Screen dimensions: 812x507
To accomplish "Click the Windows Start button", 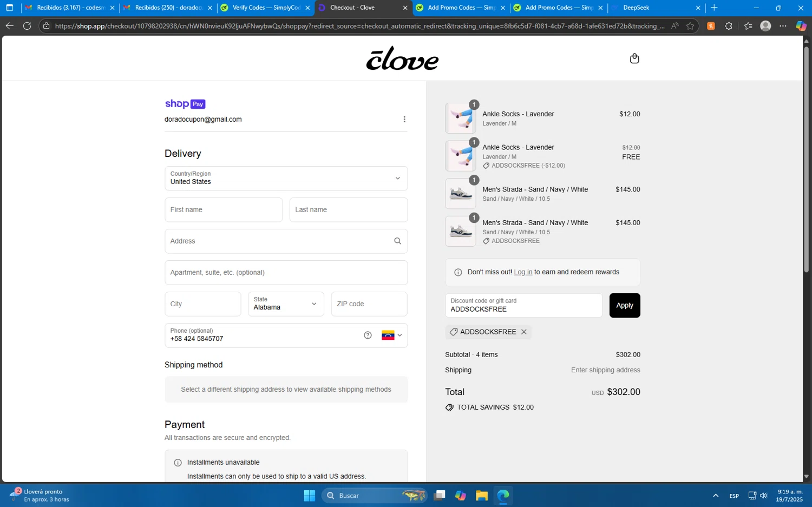I will 310,496.
